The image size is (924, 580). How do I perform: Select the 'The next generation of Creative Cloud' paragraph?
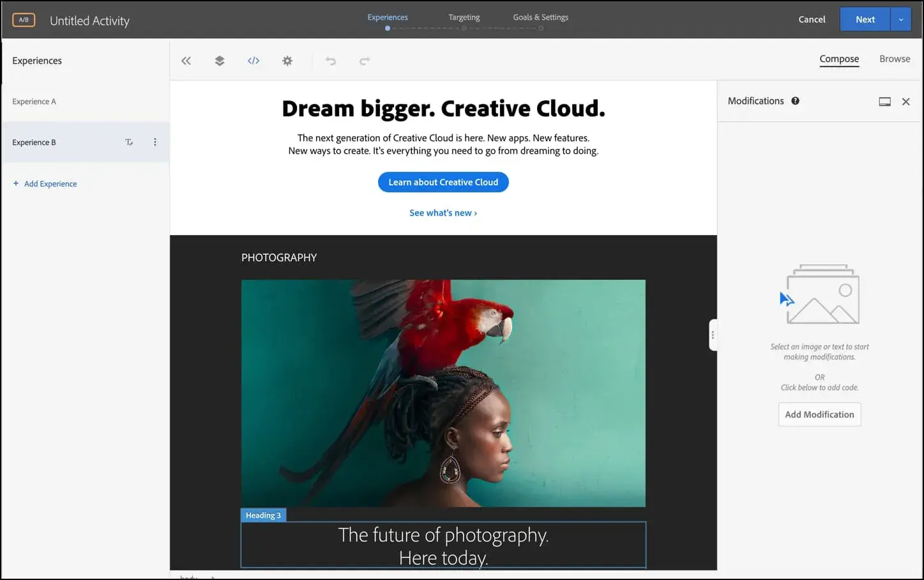(443, 144)
